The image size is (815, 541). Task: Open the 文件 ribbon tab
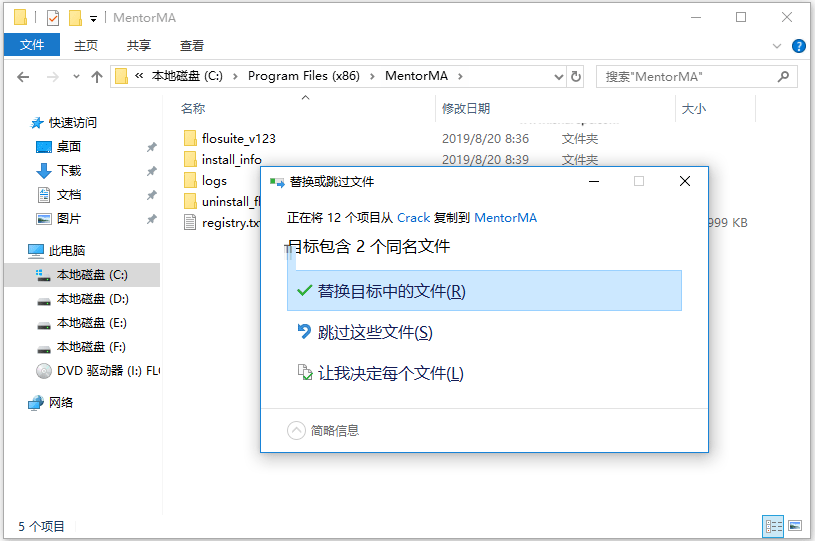[x=32, y=45]
